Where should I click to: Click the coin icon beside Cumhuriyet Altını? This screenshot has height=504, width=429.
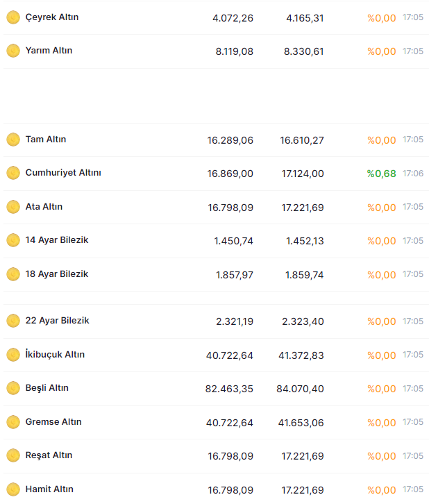(13, 173)
